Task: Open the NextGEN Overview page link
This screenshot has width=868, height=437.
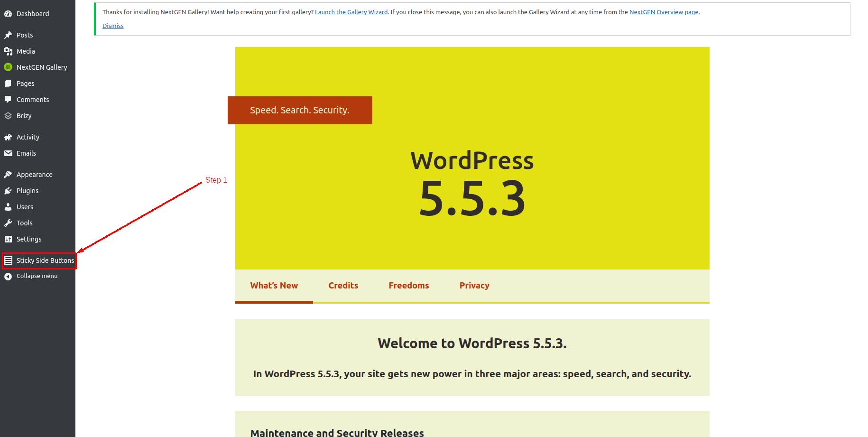Action: click(x=664, y=12)
